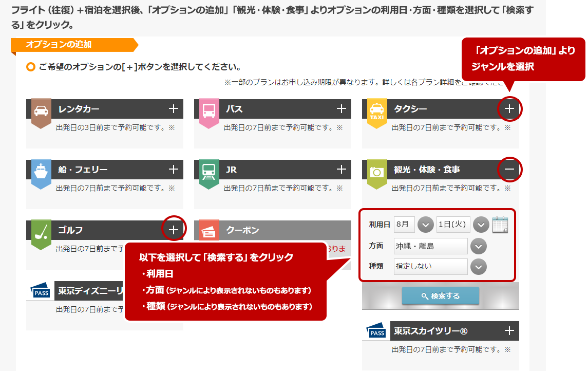Image resolution: width=588 pixels, height=371 pixels.
Task: Click the Tokyo Skytree PASS icon
Action: (x=377, y=331)
